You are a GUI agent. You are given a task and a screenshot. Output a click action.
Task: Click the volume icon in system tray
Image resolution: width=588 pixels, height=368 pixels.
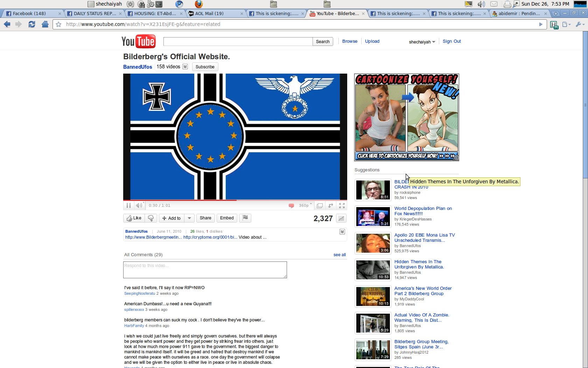click(481, 4)
